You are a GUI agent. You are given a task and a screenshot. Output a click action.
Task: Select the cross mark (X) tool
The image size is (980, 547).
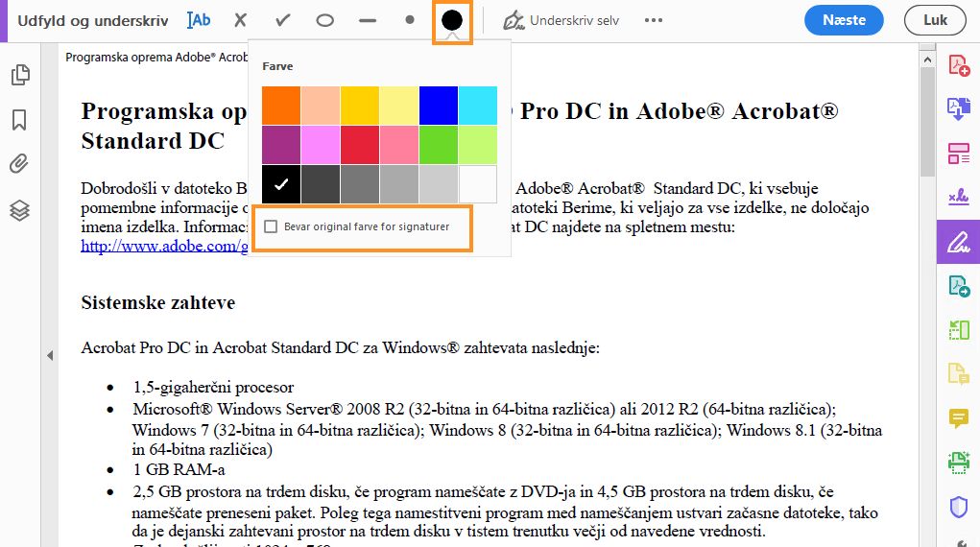[240, 20]
